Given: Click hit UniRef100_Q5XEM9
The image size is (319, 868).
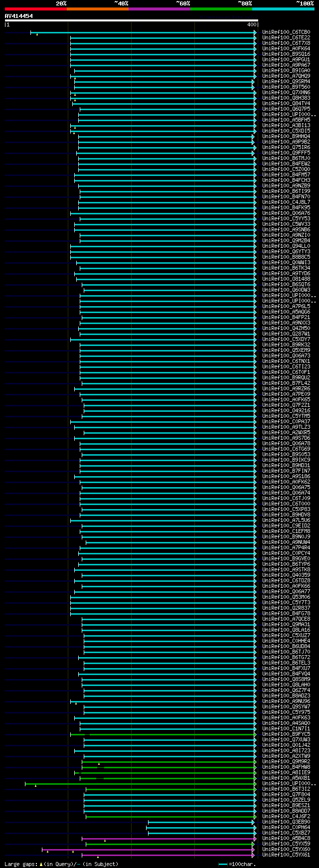Looking at the screenshot, I should click(x=286, y=350).
